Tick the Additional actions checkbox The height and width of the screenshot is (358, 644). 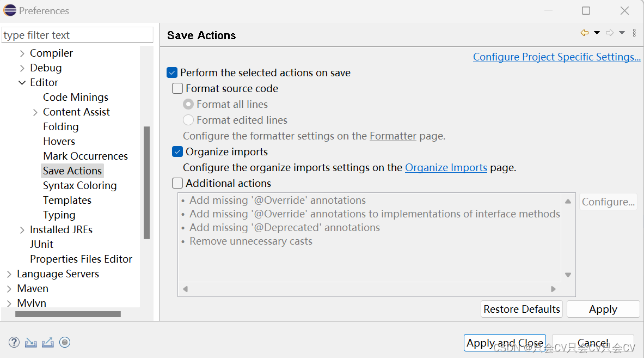pos(177,183)
